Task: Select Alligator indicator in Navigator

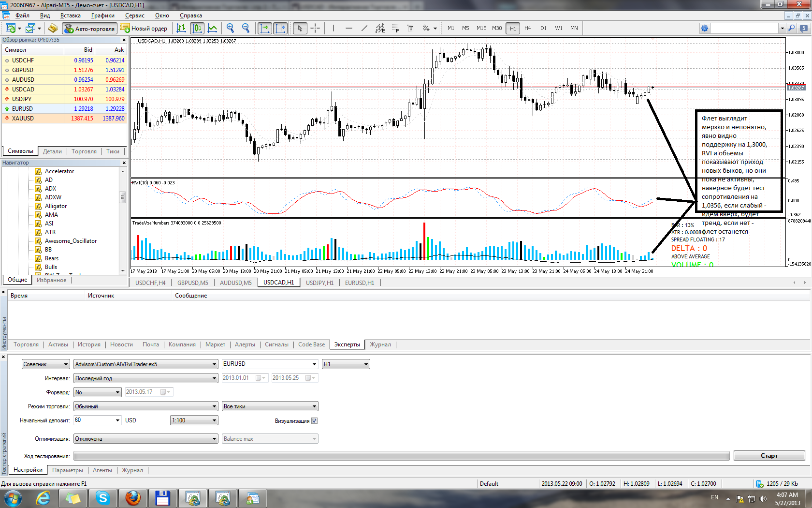Action: [56, 206]
